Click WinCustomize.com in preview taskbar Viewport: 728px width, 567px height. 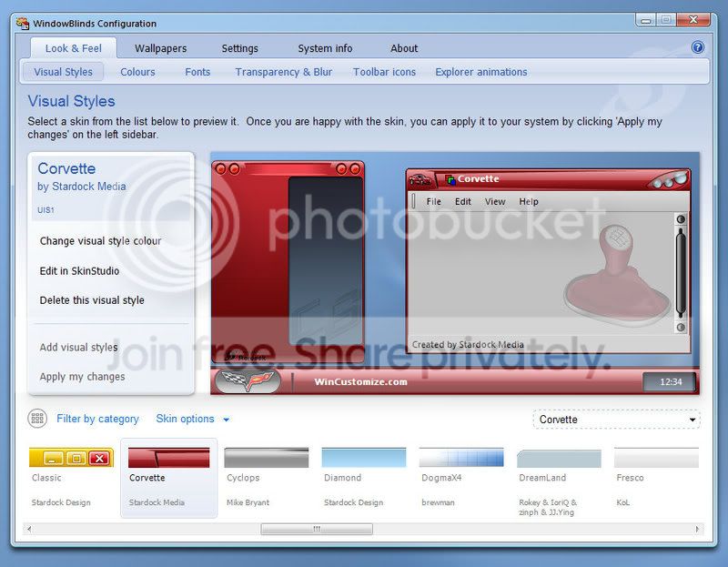click(360, 381)
